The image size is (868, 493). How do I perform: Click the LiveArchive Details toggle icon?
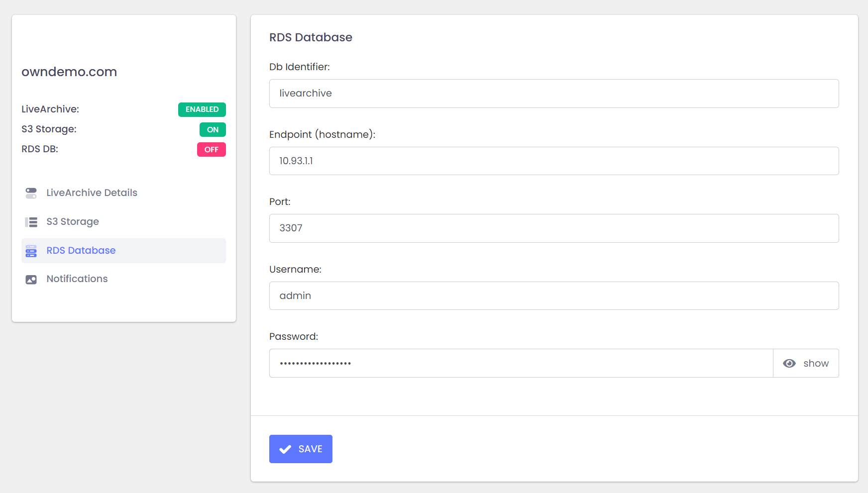(x=31, y=193)
